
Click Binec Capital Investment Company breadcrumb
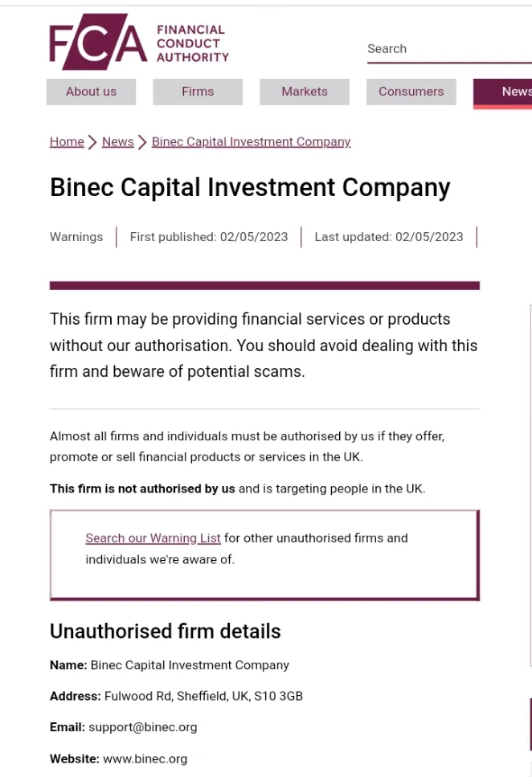(x=251, y=141)
